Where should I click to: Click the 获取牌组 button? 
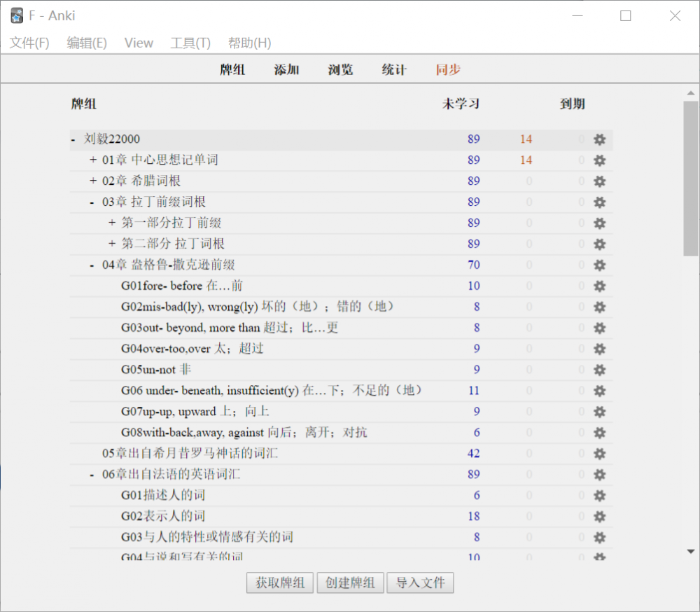280,583
